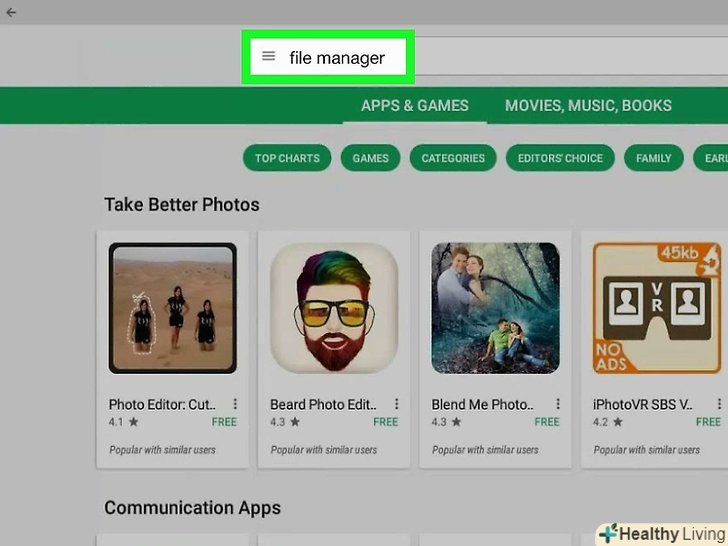Viewport: 728px width, 546px height.
Task: Open the hamburger menu in search bar
Action: pyautogui.click(x=268, y=56)
